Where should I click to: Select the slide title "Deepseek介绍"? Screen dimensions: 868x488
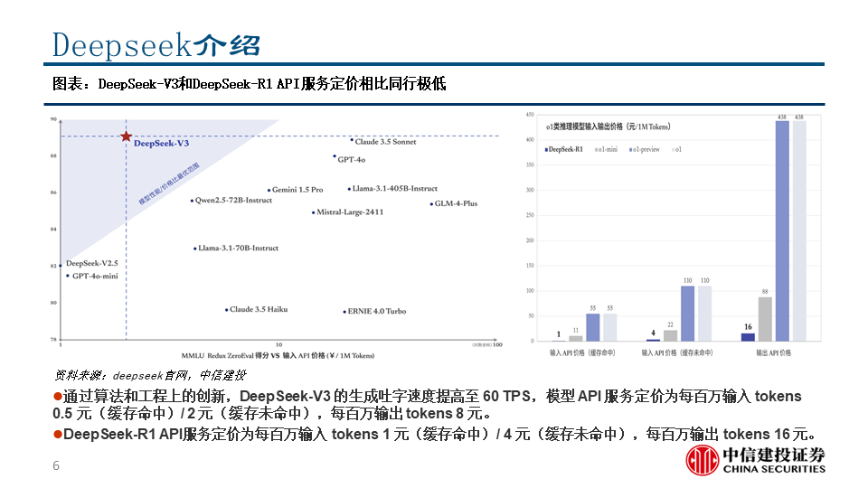[x=156, y=45]
